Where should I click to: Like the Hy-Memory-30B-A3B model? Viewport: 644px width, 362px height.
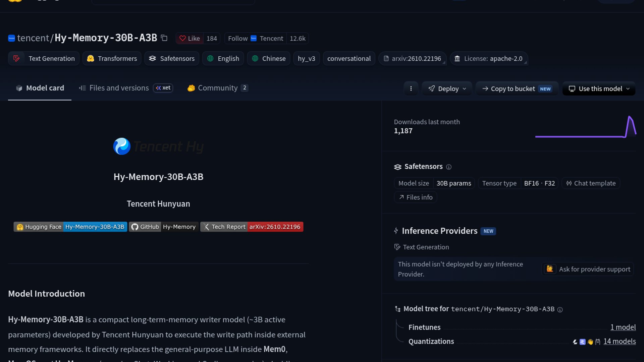[190, 38]
